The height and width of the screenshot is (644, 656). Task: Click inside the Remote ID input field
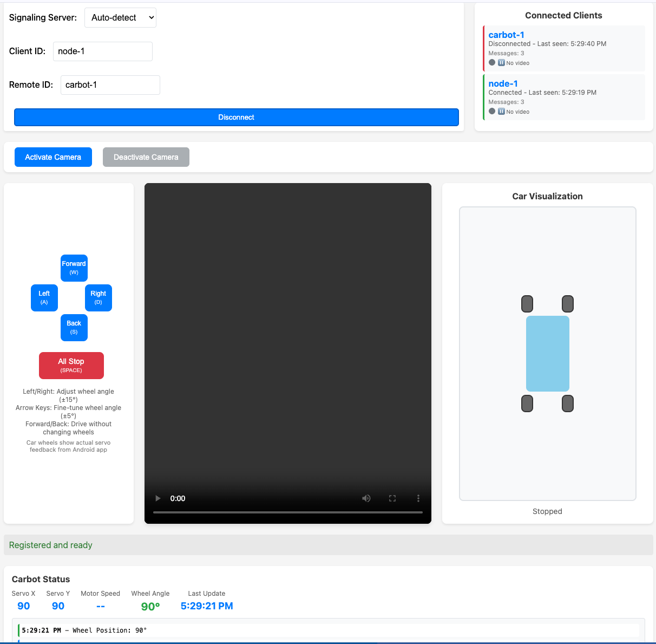pos(110,84)
